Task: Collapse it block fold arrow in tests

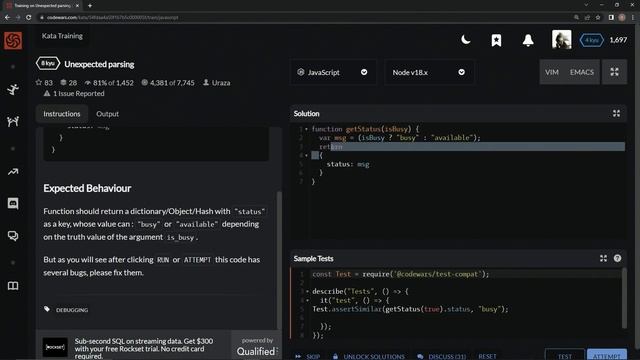Action: click(x=307, y=300)
